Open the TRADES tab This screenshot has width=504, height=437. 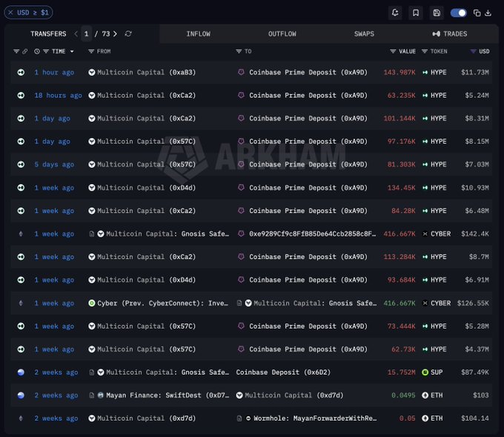point(450,34)
